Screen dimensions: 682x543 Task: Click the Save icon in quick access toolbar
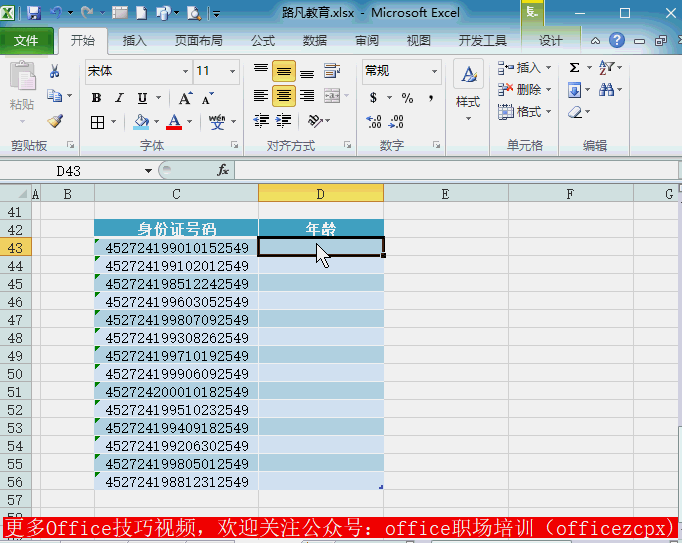[34, 14]
